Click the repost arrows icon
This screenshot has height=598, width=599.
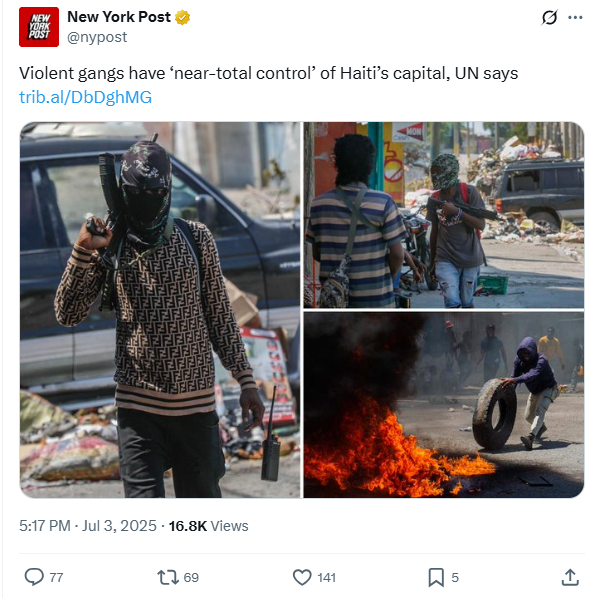[x=168, y=577]
